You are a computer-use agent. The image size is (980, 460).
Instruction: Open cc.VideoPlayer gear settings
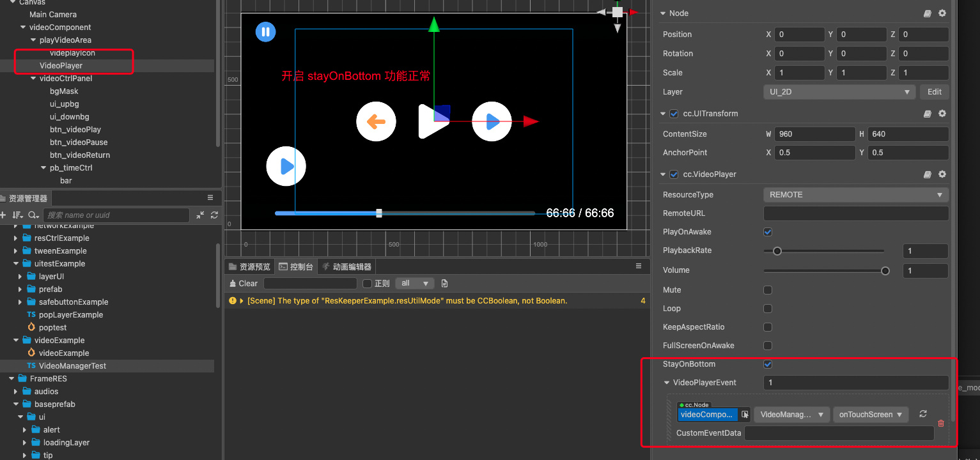click(942, 174)
